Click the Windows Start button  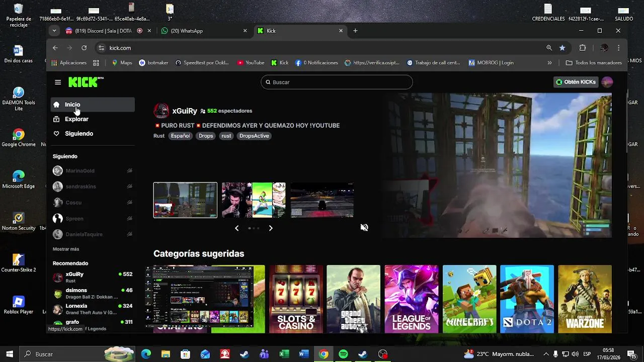10,354
